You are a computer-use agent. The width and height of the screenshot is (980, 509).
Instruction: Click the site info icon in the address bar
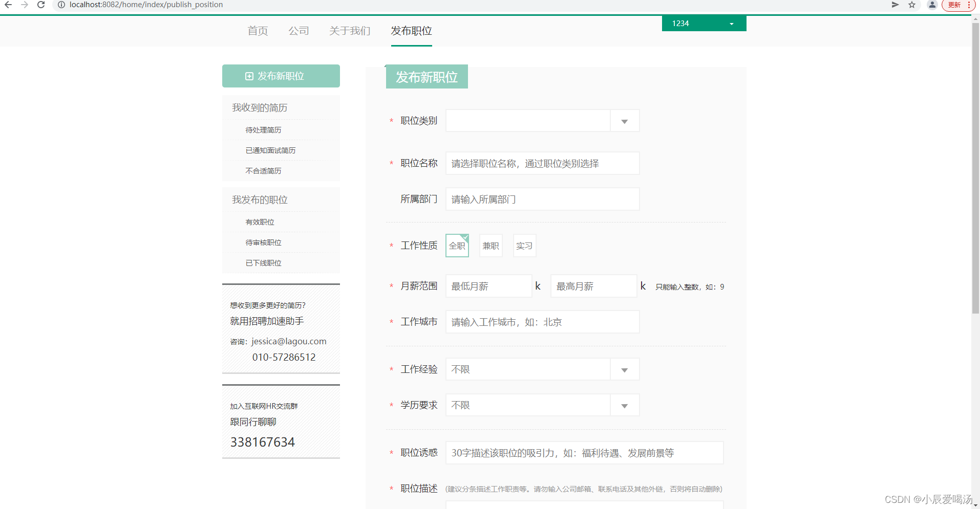tap(61, 5)
